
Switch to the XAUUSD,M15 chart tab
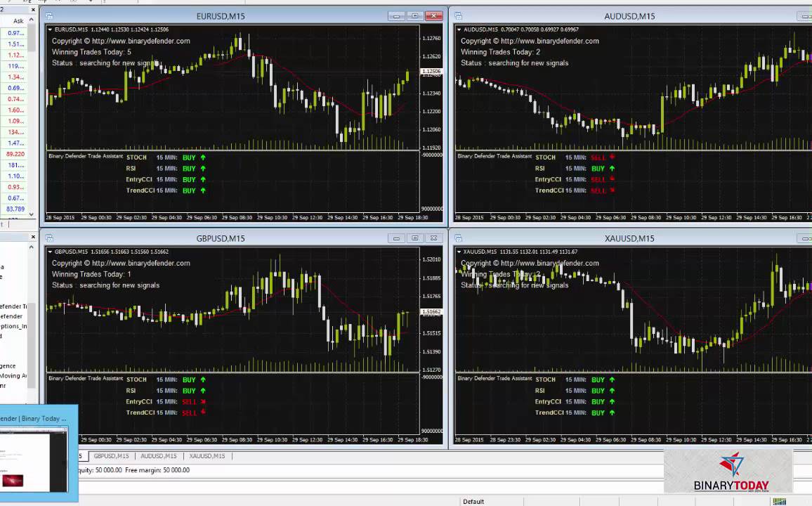(207, 456)
